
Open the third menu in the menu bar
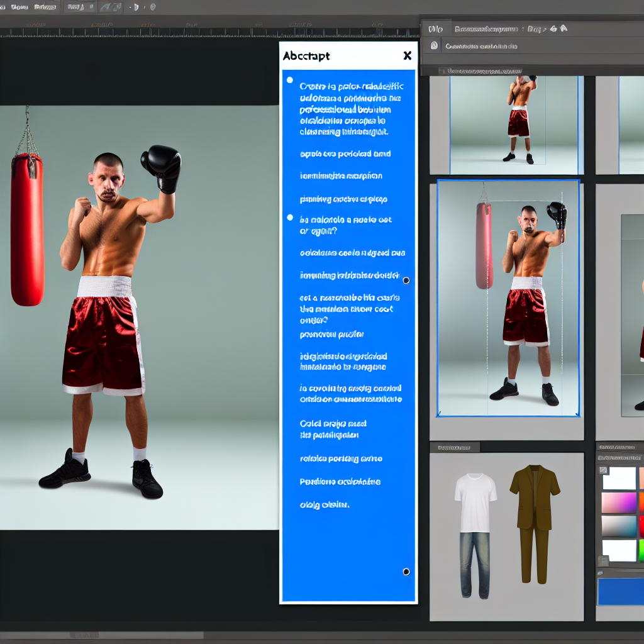coord(44,8)
